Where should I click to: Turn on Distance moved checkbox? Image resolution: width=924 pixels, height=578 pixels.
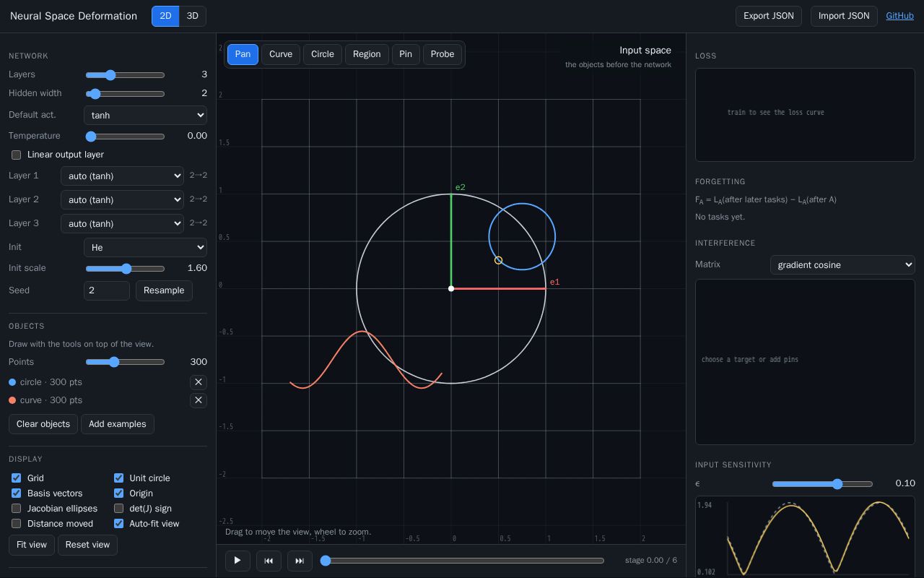16,524
